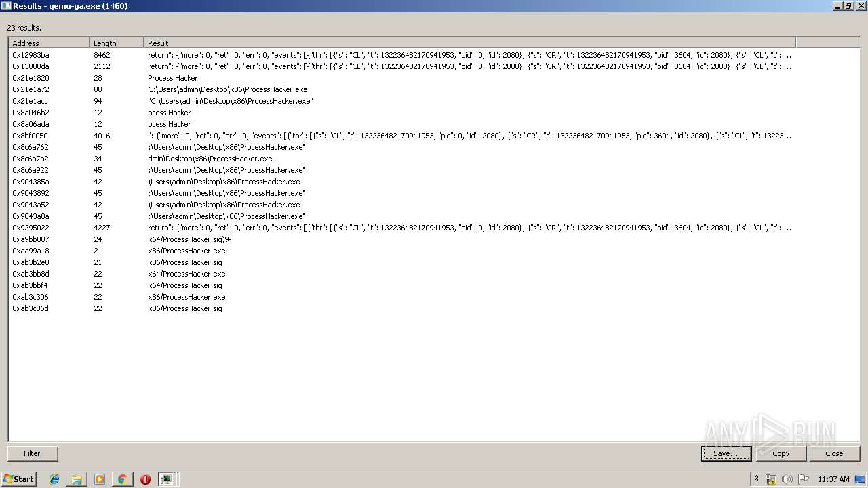Select row with address 0xab3c306
The image size is (868, 488).
[x=402, y=297]
